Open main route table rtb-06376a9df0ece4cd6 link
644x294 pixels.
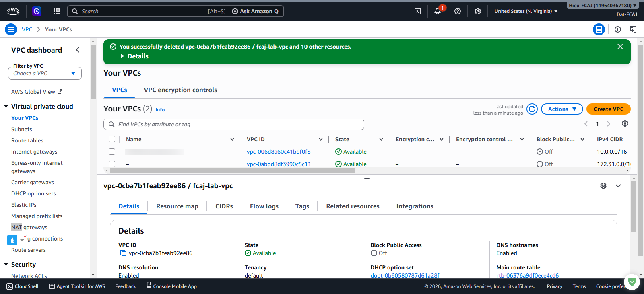coord(527,275)
